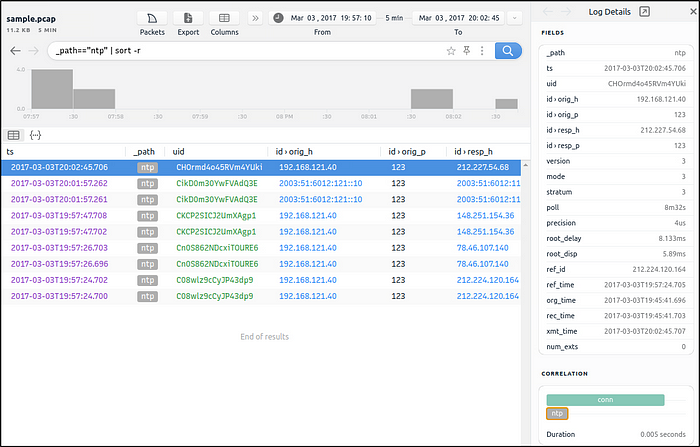This screenshot has width=700, height=447.
Task: Click the search query input field
Action: point(240,50)
